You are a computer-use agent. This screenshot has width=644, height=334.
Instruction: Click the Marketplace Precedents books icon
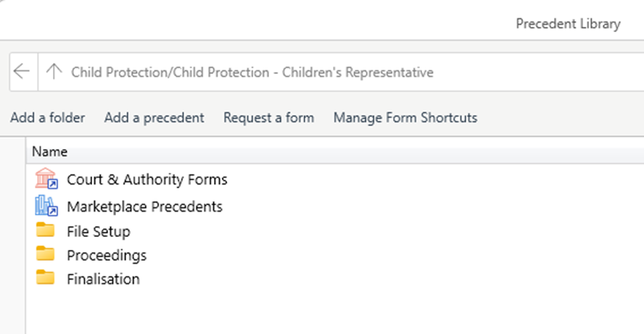tap(46, 206)
